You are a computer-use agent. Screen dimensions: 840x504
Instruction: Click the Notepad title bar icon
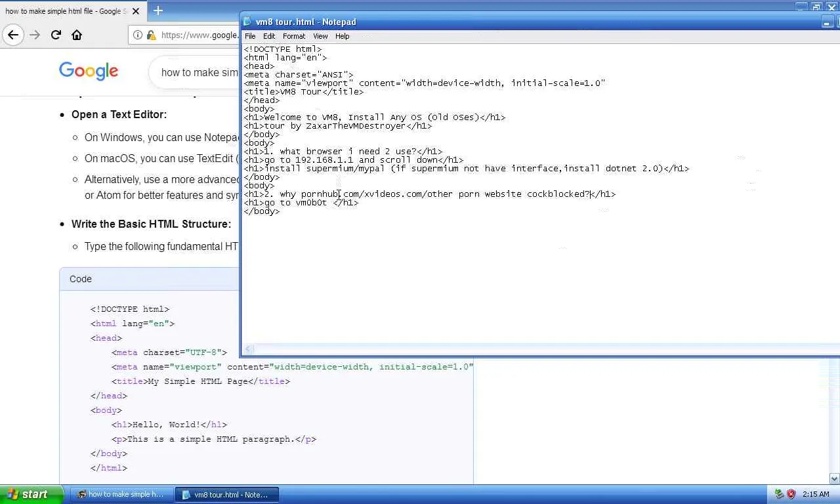click(247, 22)
